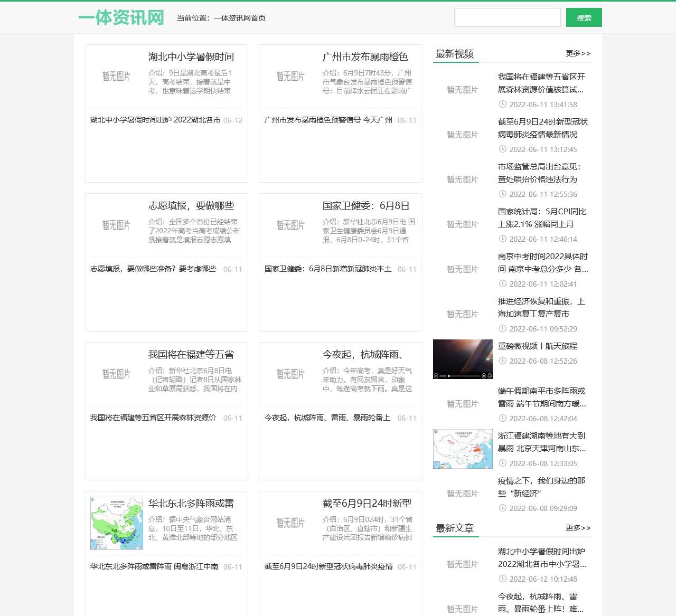Open video 端午假期南平市多阵雨或雷雨
Viewport: 676px width, 616px height.
(542, 397)
